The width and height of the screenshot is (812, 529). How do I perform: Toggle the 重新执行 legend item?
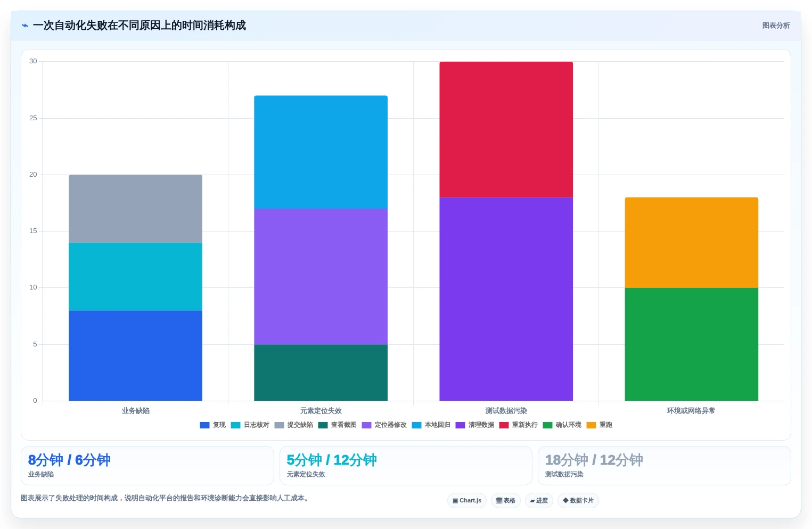point(518,425)
